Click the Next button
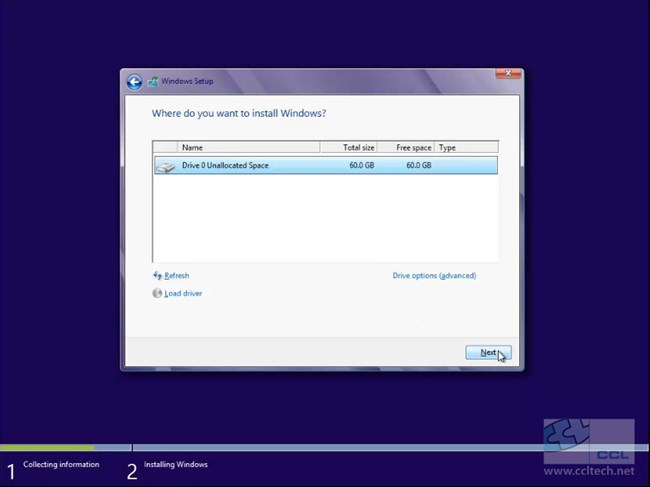 tap(488, 353)
